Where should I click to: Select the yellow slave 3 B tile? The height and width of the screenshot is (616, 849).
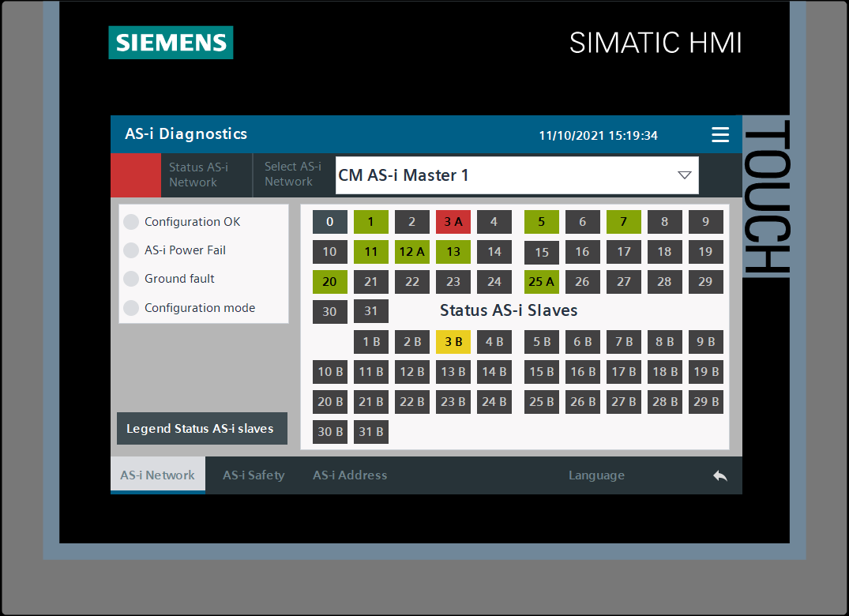[x=453, y=341]
